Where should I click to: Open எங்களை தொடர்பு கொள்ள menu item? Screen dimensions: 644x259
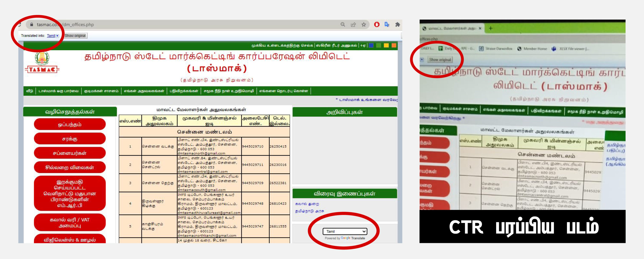284,91
